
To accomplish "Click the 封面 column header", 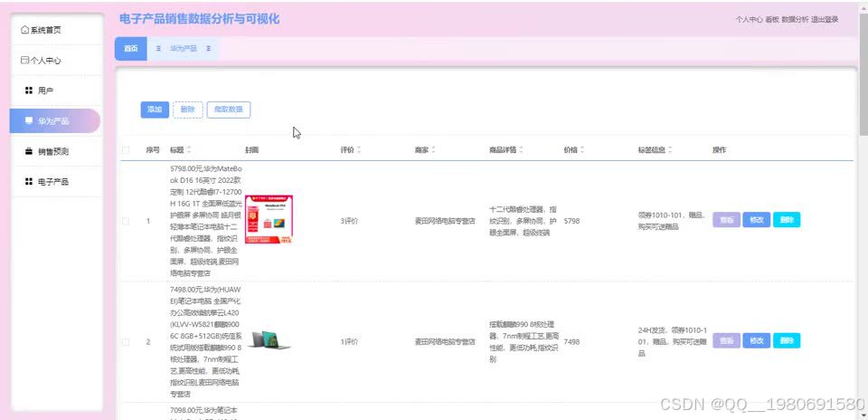I will pos(252,149).
